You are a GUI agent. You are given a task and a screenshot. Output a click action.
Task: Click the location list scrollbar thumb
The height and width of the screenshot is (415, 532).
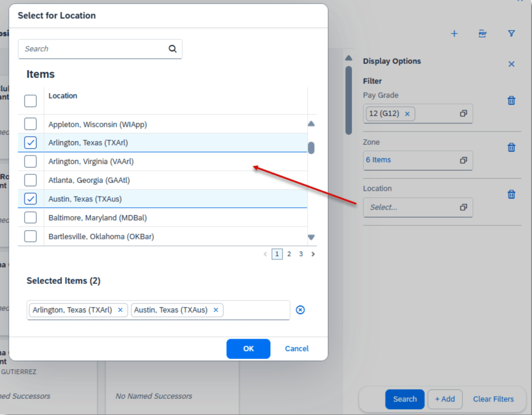311,148
